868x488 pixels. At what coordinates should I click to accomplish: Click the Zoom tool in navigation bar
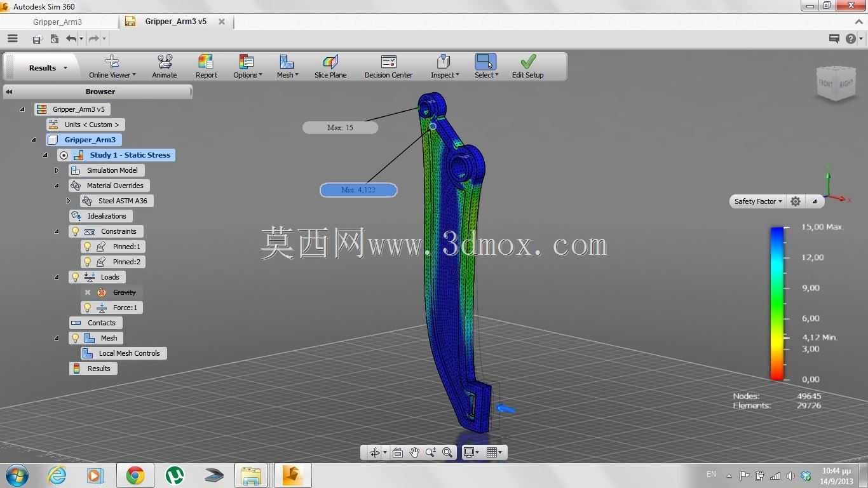431,452
